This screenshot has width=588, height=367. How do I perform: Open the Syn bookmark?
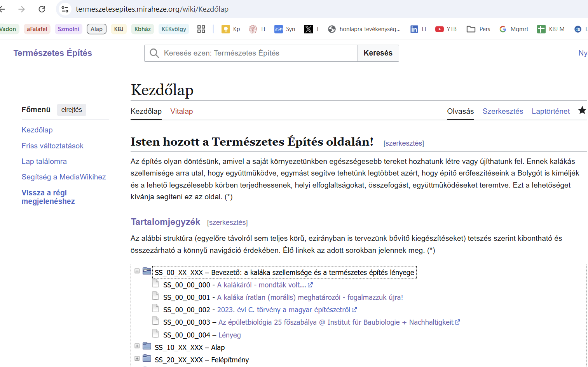285,29
